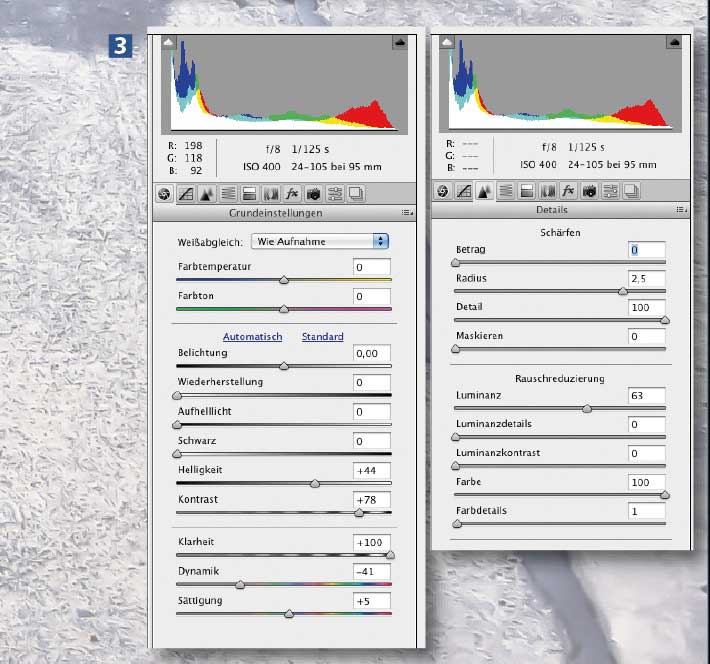This screenshot has height=664, width=710.
Task: Open Details panel options menu
Action: click(x=681, y=210)
